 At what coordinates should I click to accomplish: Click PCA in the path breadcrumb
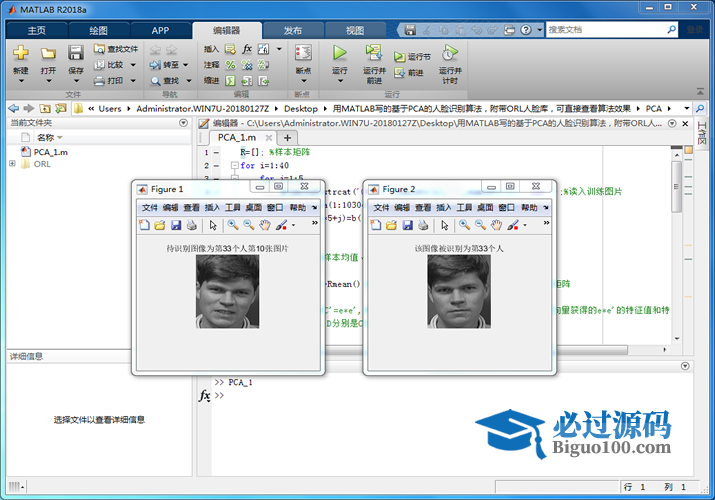click(653, 108)
